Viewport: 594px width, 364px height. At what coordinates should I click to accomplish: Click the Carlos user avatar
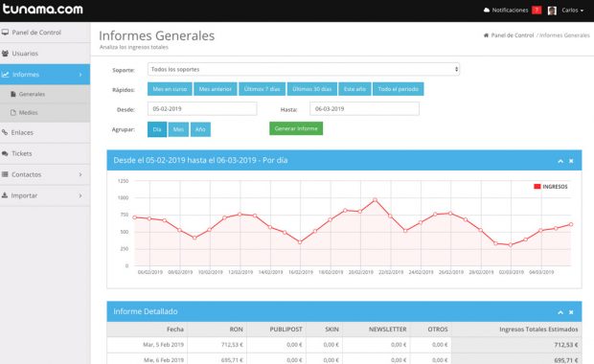click(x=552, y=11)
